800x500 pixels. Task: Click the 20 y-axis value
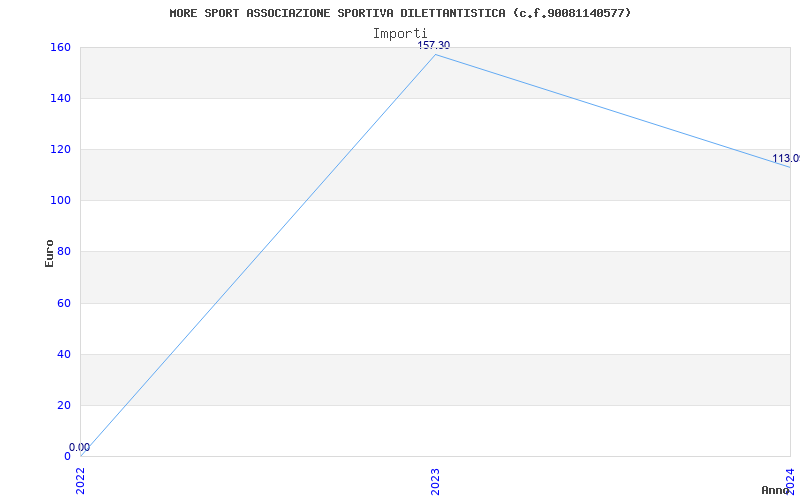(x=64, y=405)
